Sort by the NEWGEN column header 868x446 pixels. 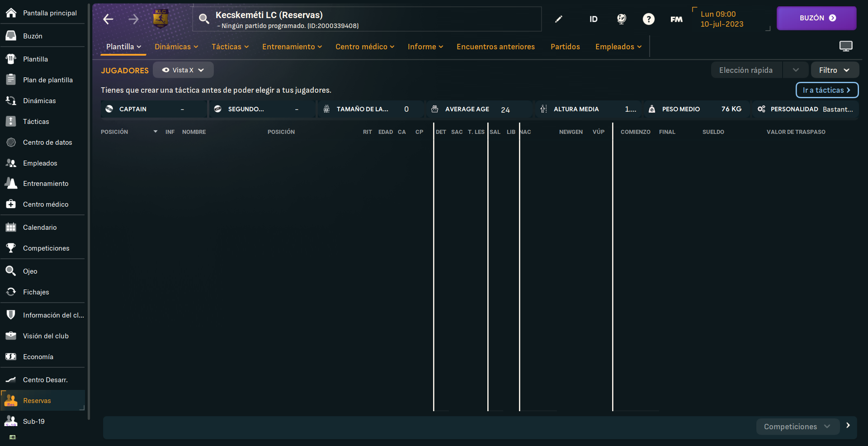point(571,132)
